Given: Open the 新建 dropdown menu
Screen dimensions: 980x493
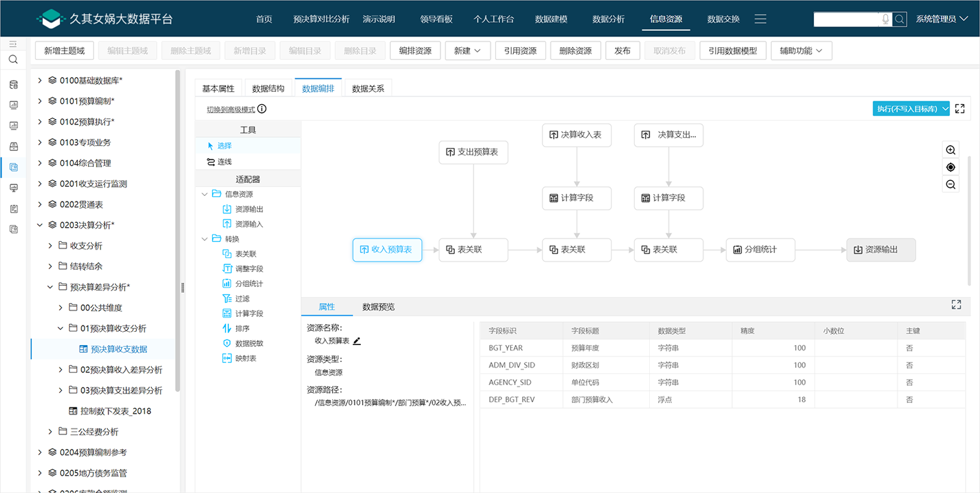Looking at the screenshot, I should point(467,51).
